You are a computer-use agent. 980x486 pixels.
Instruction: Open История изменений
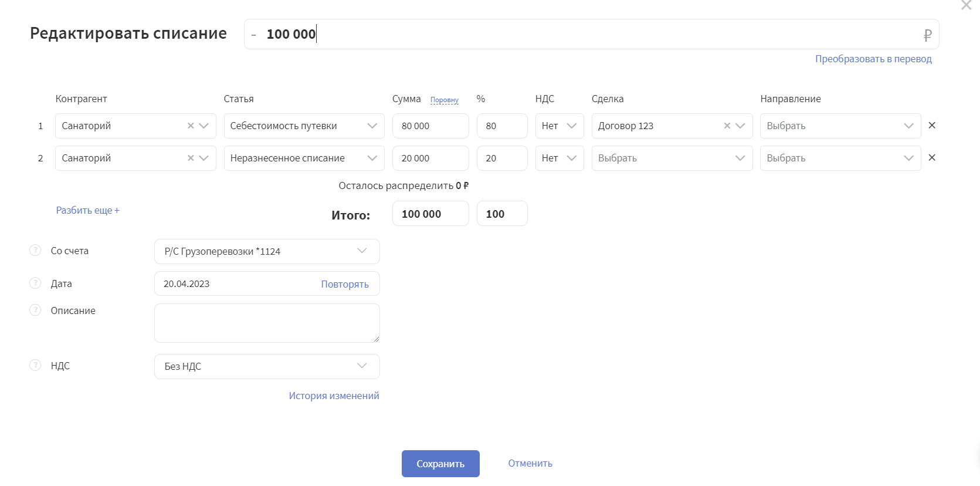pos(334,396)
